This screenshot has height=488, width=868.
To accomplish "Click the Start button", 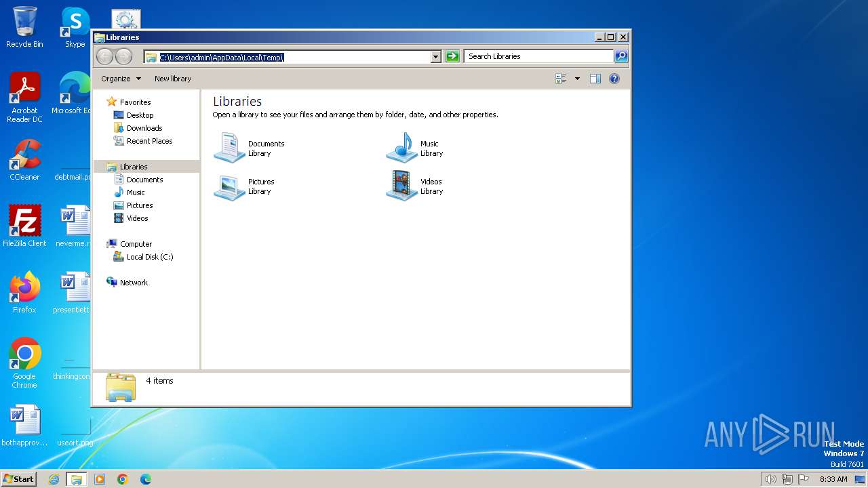I will pyautogui.click(x=18, y=479).
